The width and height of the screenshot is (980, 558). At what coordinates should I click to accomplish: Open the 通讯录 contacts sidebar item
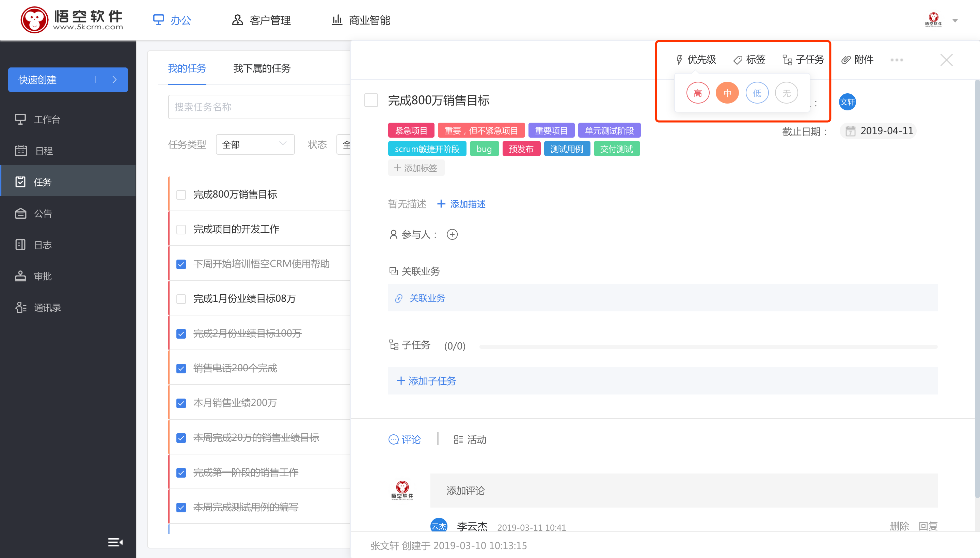(68, 307)
